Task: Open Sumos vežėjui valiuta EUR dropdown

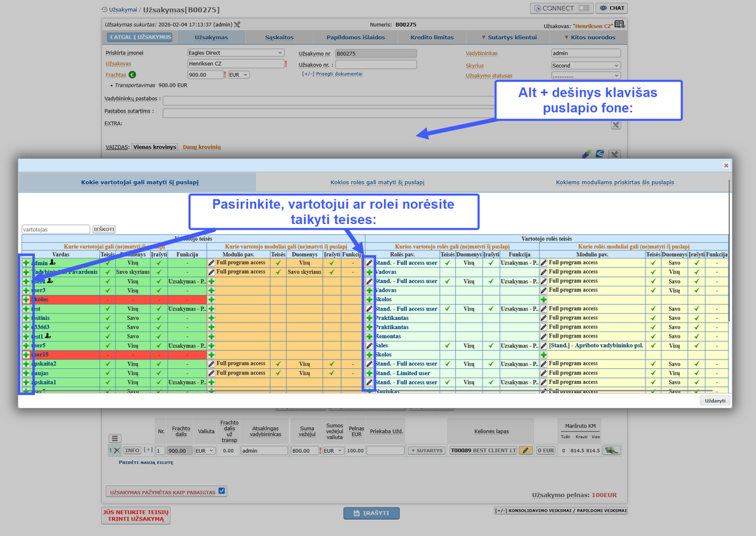Action: tap(333, 451)
